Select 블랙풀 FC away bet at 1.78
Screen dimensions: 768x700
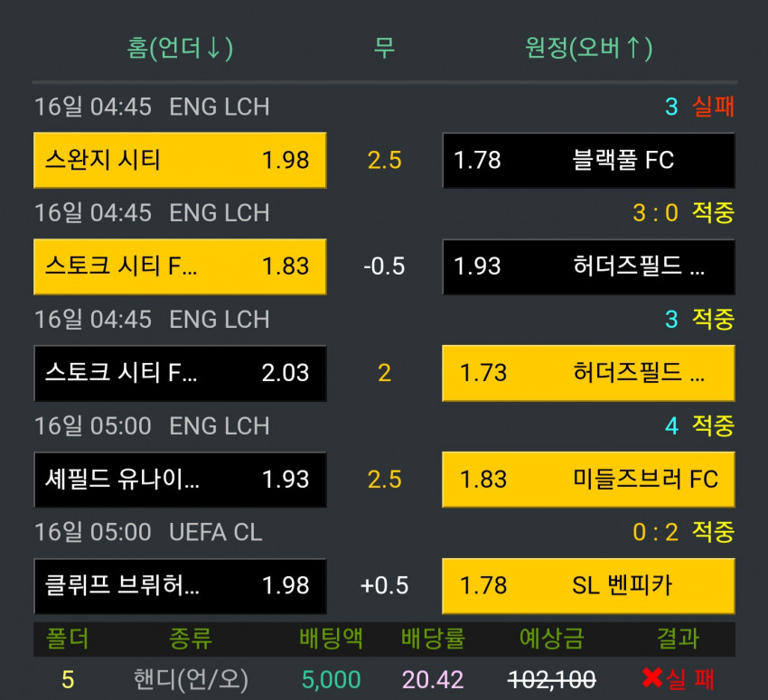[x=588, y=160]
